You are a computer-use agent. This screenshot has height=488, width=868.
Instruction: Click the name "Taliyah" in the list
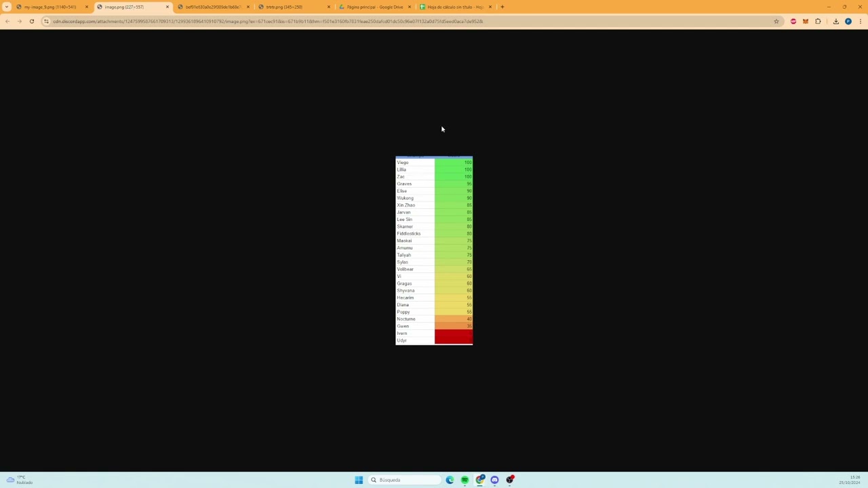point(404,255)
